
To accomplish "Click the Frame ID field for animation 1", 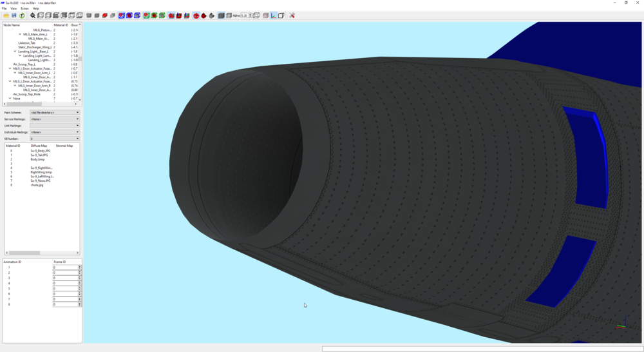I will tap(66, 268).
